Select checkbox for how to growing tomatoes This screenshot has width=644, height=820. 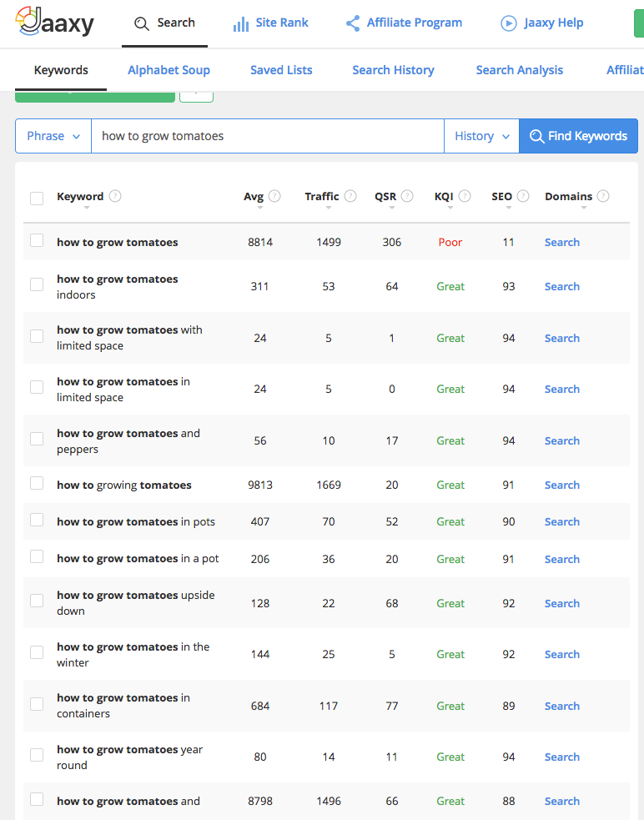pos(37,483)
